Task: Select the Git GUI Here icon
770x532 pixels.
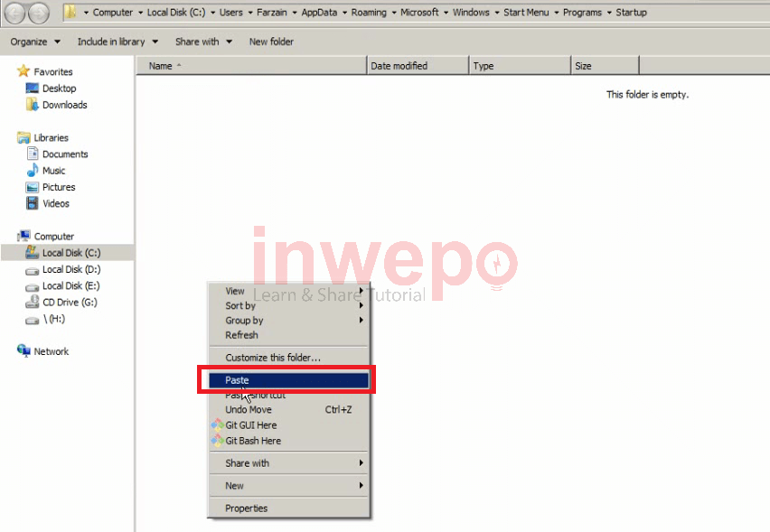Action: pyautogui.click(x=217, y=425)
